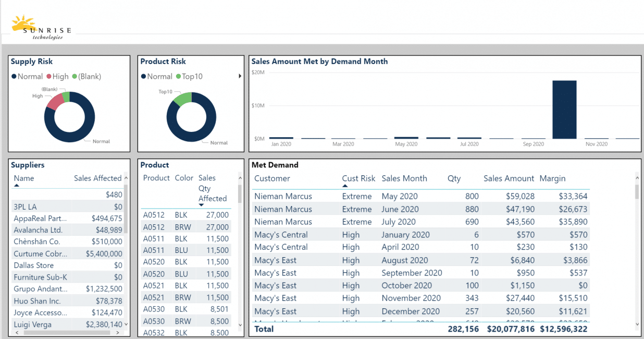Viewport: 644px width, 339px height.
Task: Click Met Demand table scroll-up arrow
Action: [638, 177]
